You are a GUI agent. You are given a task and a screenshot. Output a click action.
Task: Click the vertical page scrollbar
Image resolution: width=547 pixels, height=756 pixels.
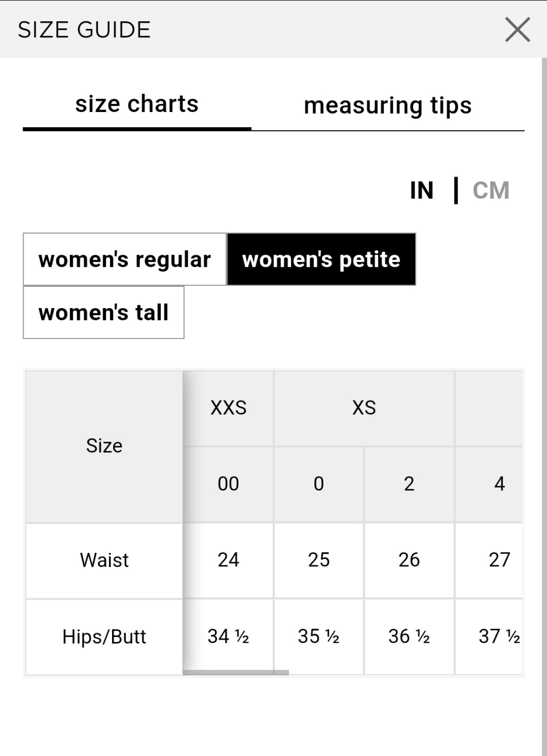[544, 406]
